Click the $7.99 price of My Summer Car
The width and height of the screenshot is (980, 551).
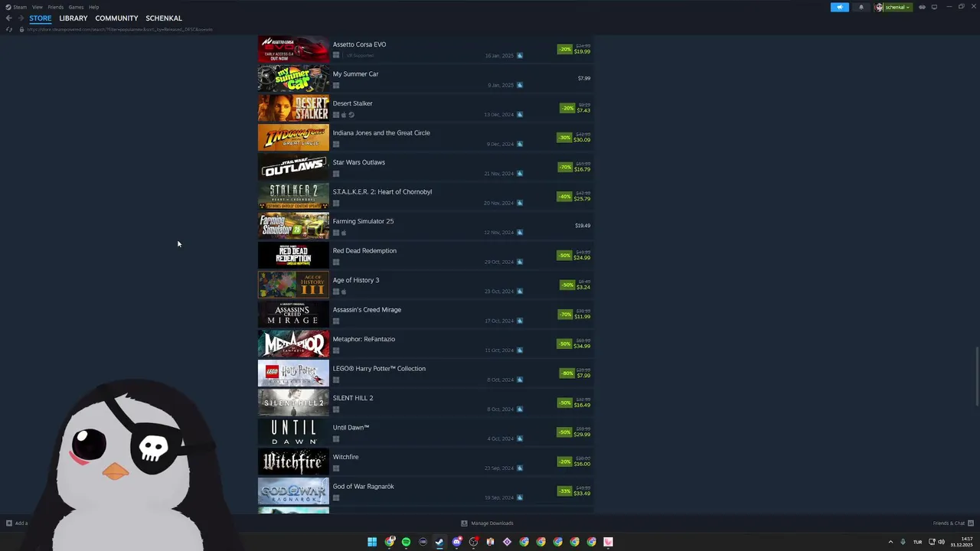tap(584, 78)
